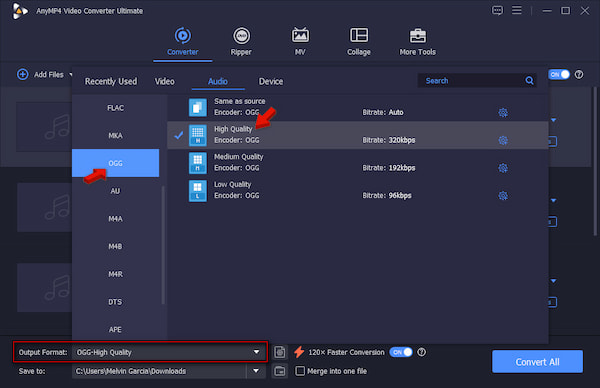
Task: Open settings gear for Medium Quality
Action: pyautogui.click(x=503, y=168)
